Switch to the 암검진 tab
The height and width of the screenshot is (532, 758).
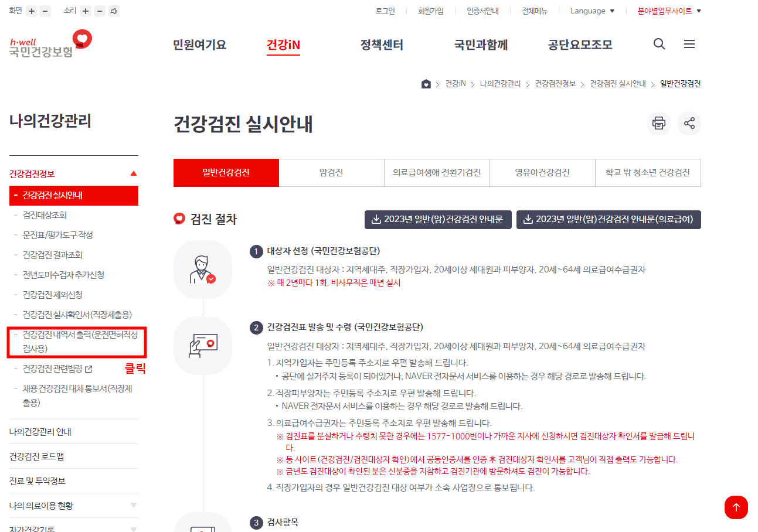pyautogui.click(x=331, y=172)
